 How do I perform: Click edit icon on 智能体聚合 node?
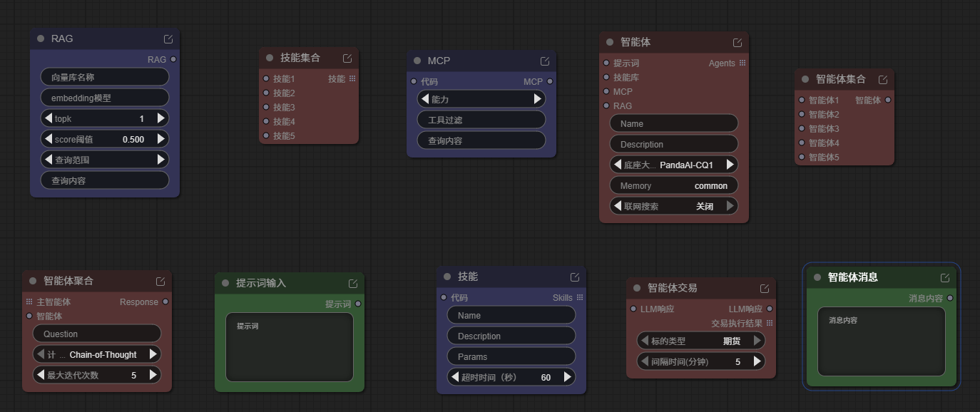(x=160, y=281)
